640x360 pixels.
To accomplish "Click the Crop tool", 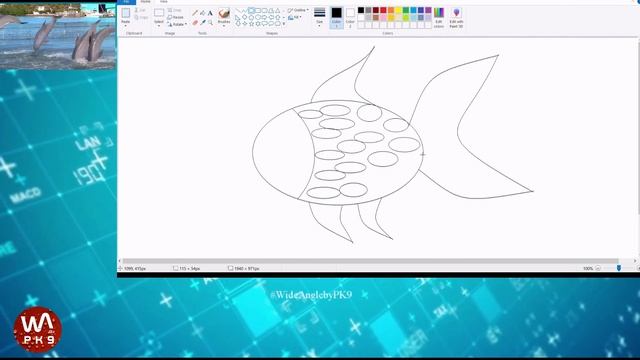I will (175, 10).
